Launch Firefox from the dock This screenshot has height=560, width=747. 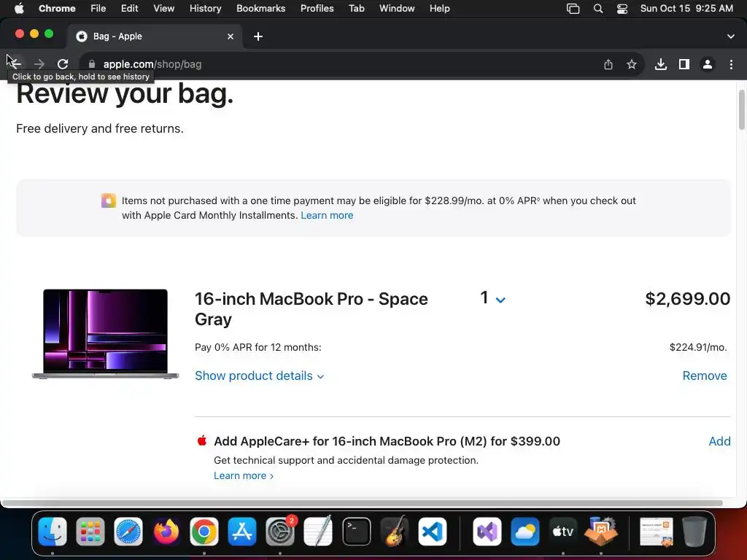pos(166,531)
